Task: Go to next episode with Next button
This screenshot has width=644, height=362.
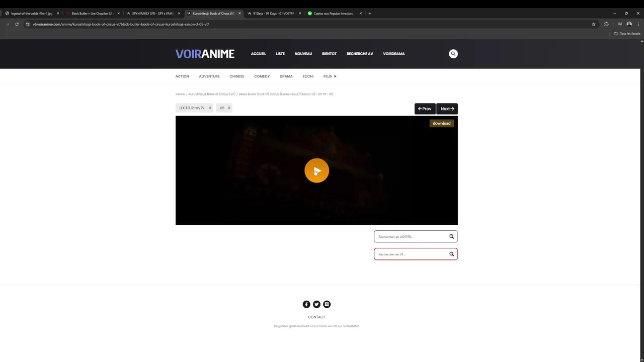Action: pyautogui.click(x=447, y=109)
